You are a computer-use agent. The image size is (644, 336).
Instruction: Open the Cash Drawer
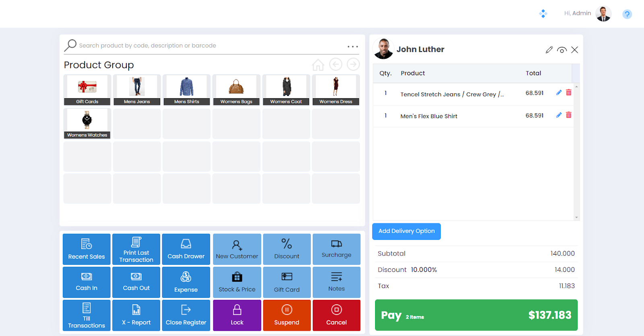(186, 249)
